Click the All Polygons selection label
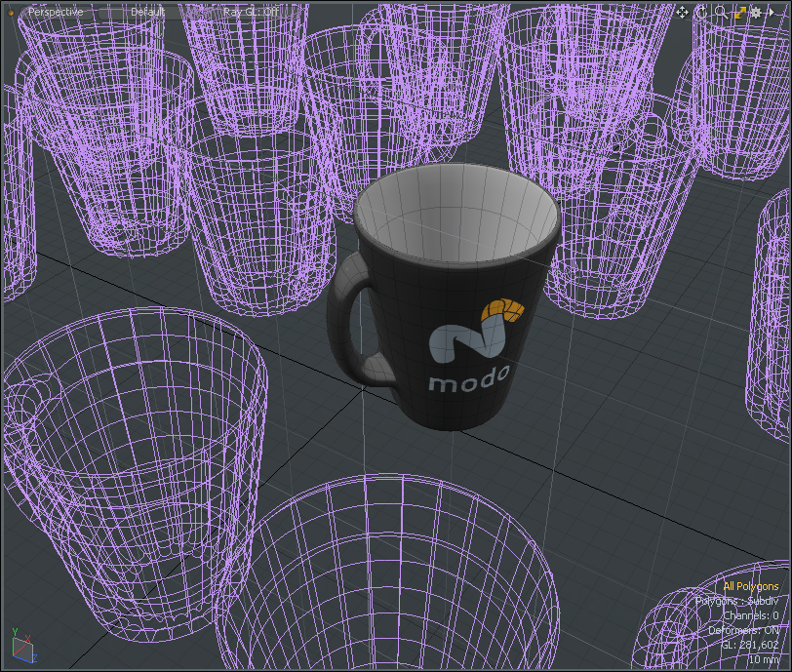Image resolution: width=792 pixels, height=672 pixels. click(750, 586)
